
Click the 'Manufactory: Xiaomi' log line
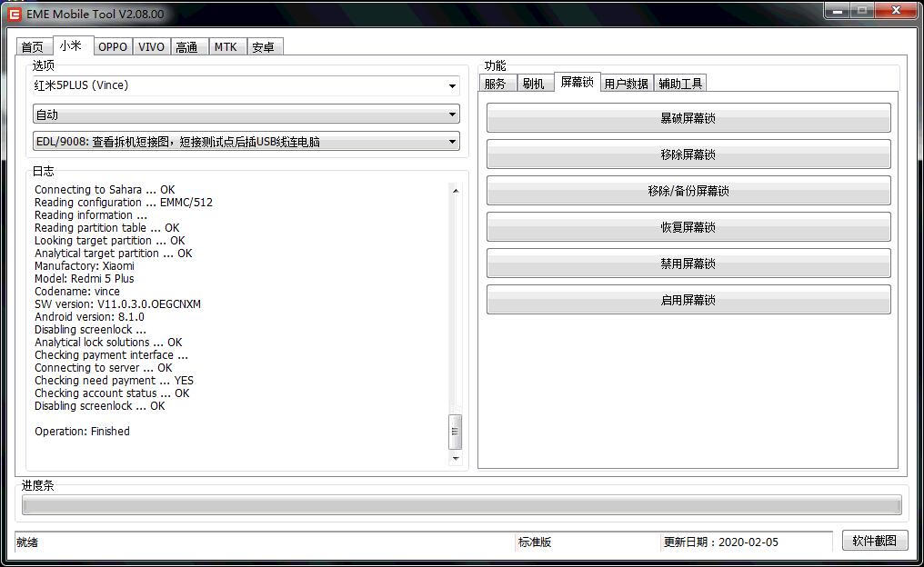tap(85, 265)
